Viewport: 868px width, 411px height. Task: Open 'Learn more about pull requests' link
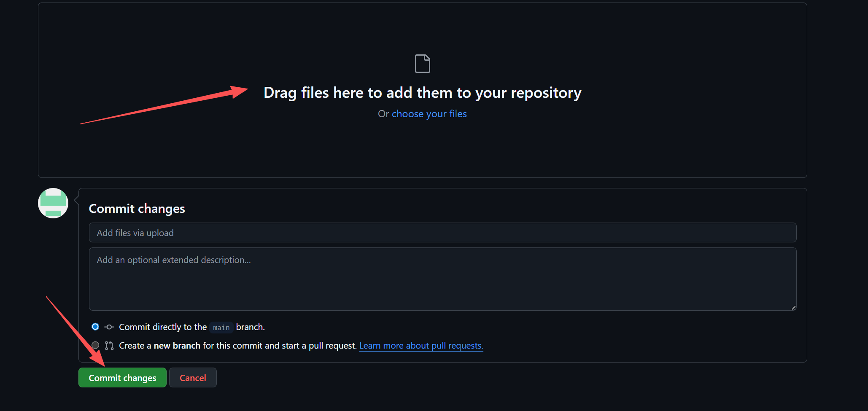(421, 346)
